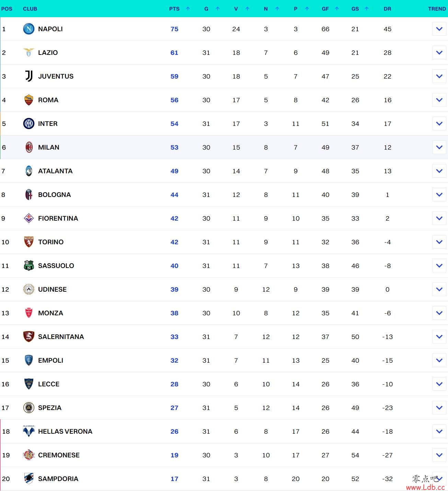Click the DR column header
Image resolution: width=448 pixels, height=491 pixels.
tap(387, 9)
